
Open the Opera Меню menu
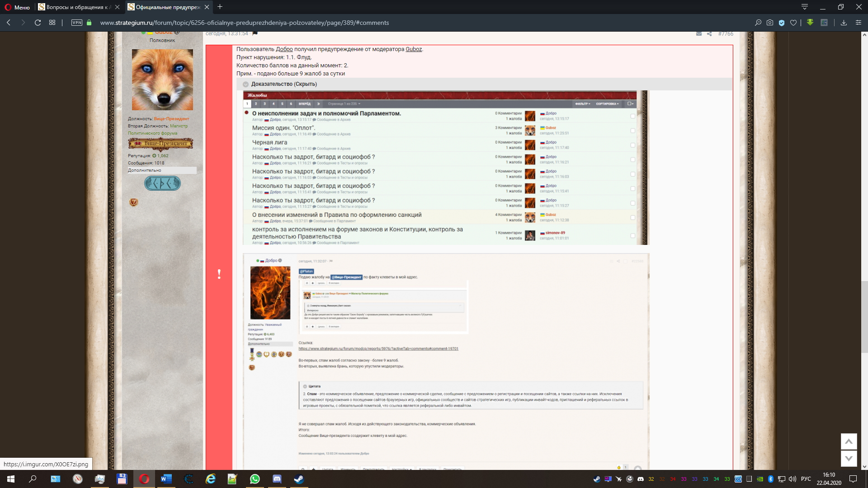17,7
